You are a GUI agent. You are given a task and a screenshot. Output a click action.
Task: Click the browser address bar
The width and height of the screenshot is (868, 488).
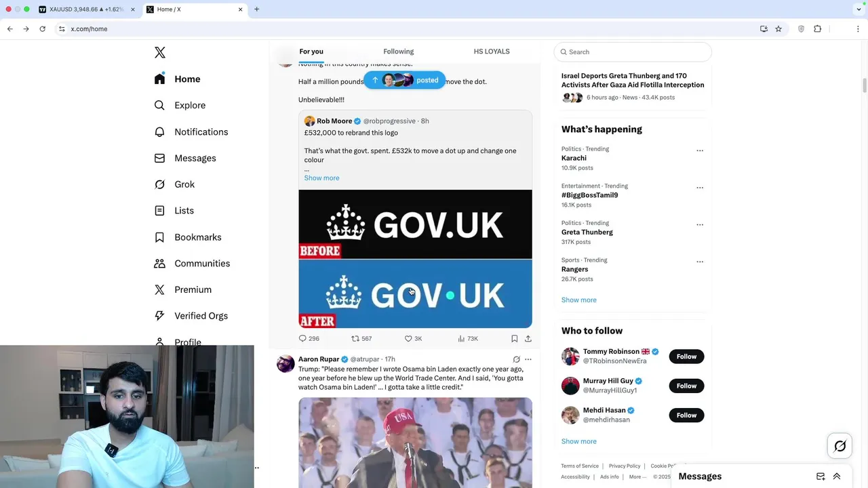coord(407,29)
